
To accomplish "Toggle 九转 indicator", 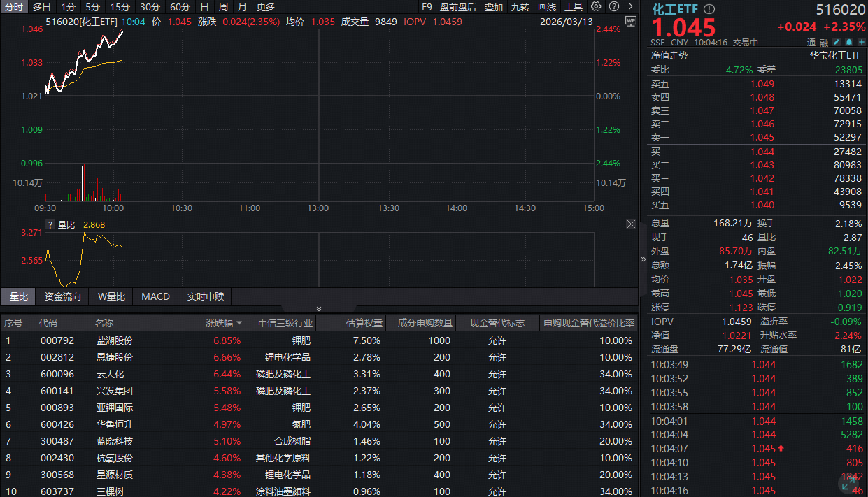I will pos(520,7).
